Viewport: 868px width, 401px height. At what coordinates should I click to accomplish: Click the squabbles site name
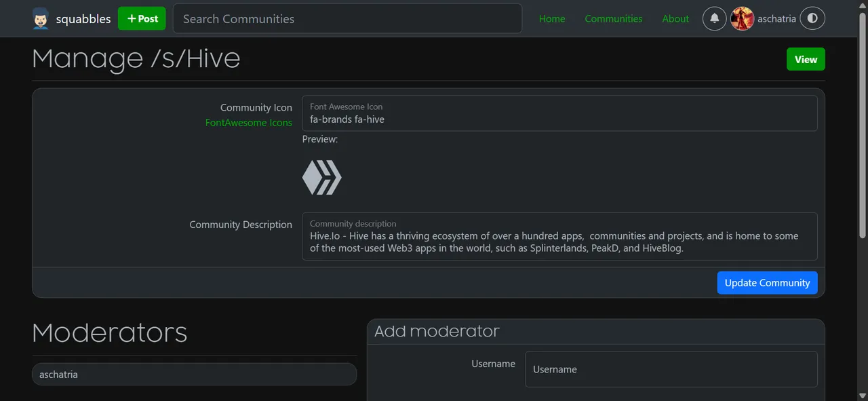point(83,19)
